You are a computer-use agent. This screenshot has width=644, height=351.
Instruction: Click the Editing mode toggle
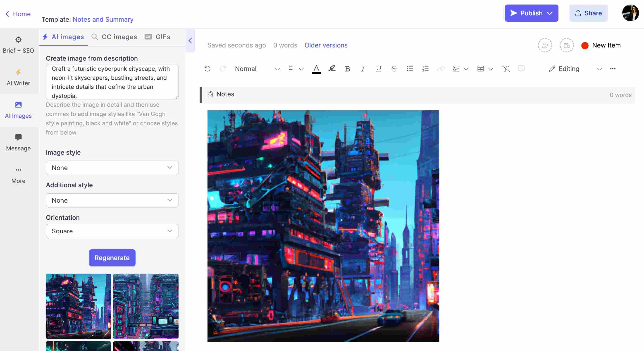click(x=575, y=69)
